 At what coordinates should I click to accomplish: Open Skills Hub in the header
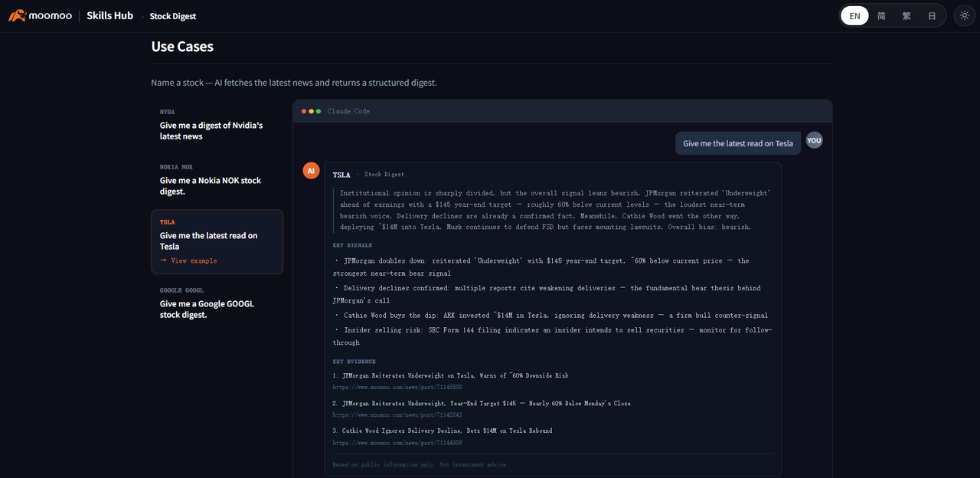tap(109, 15)
